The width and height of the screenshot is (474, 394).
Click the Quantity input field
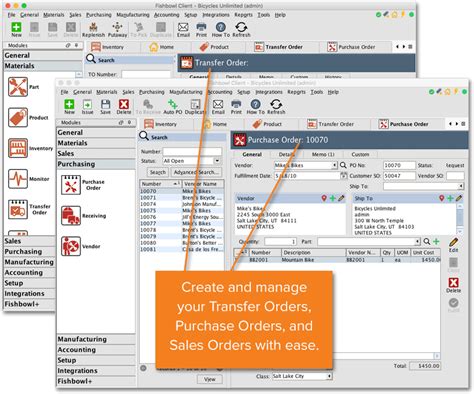(280, 241)
